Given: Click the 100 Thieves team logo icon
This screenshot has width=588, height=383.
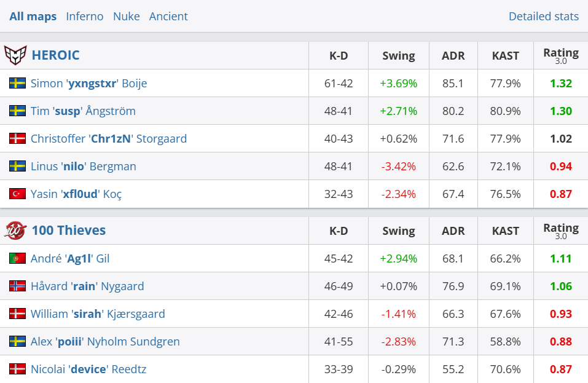Looking at the screenshot, I should coord(15,231).
